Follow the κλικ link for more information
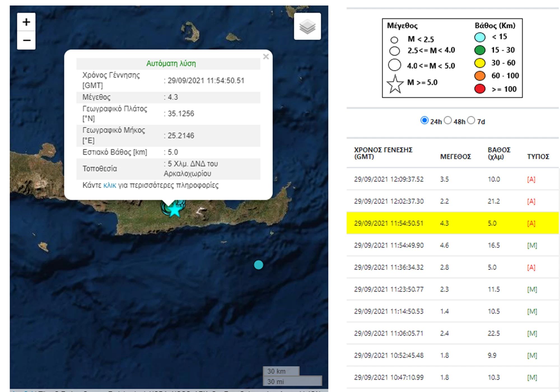The height and width of the screenshot is (392, 560). tap(110, 185)
